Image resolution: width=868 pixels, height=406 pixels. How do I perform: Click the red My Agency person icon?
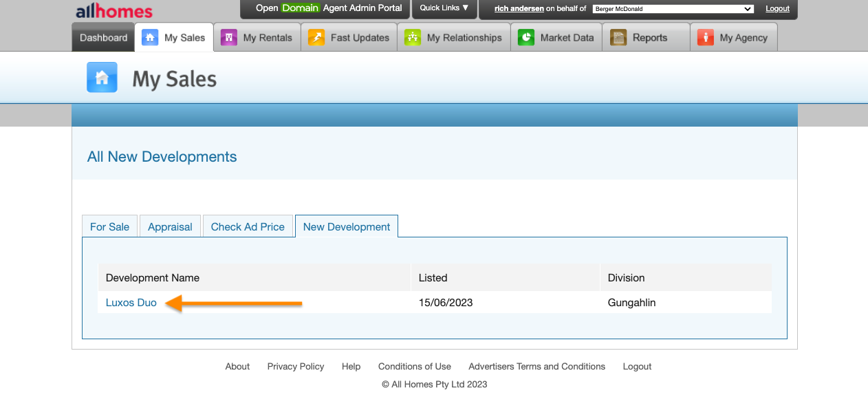coord(705,38)
